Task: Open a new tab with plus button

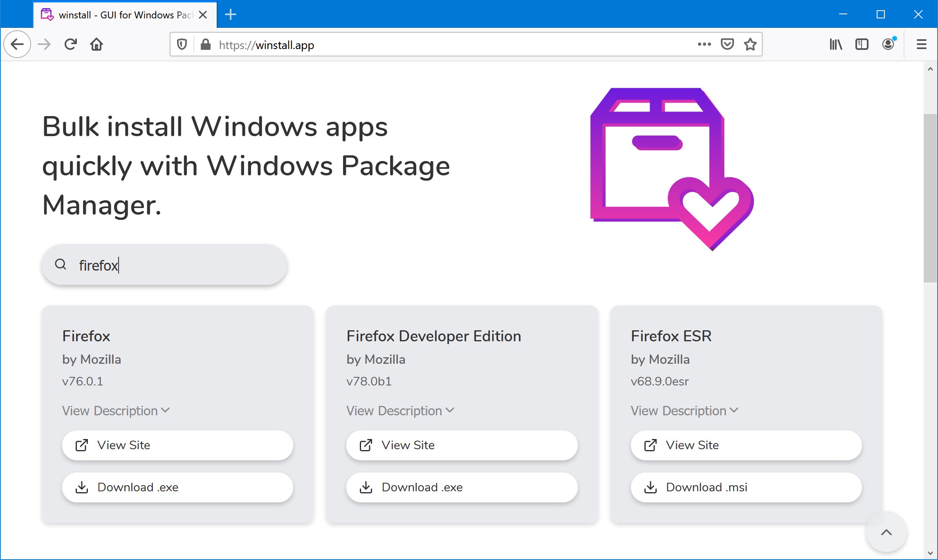Action: tap(231, 15)
